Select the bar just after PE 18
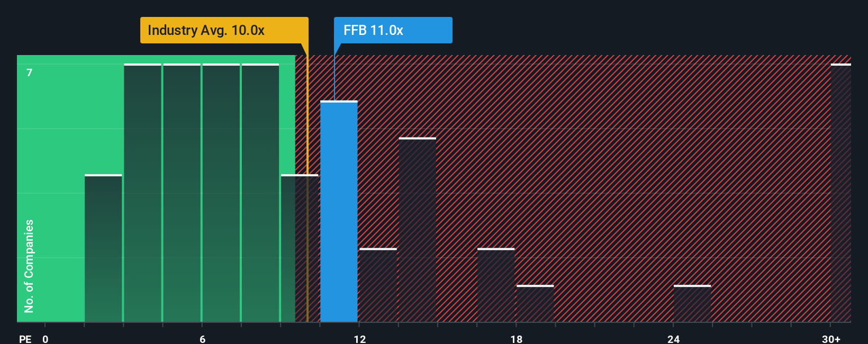Image resolution: width=868 pixels, height=344 pixels. (535, 304)
